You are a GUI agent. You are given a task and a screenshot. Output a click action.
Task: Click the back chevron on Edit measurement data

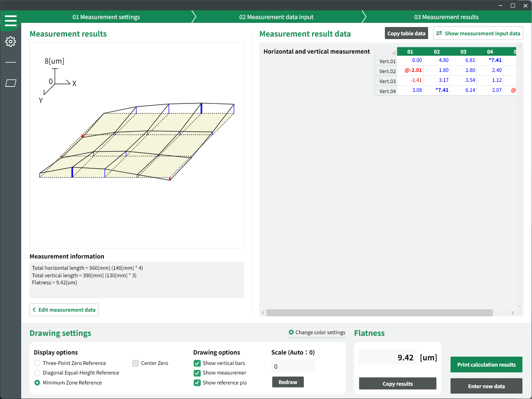click(34, 310)
